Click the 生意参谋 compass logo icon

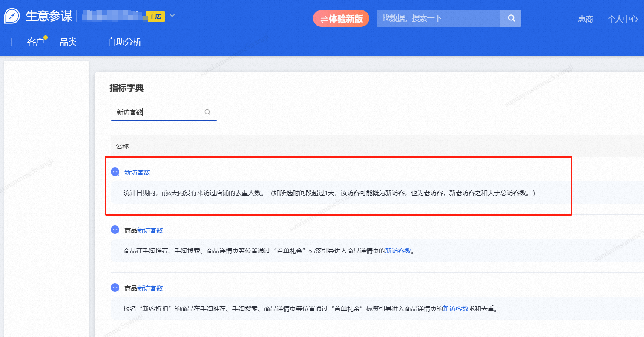pyautogui.click(x=12, y=16)
